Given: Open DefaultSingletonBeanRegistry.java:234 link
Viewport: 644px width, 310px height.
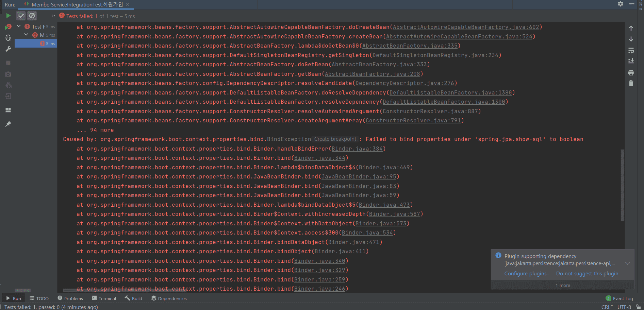Looking at the screenshot, I should pyautogui.click(x=435, y=55).
